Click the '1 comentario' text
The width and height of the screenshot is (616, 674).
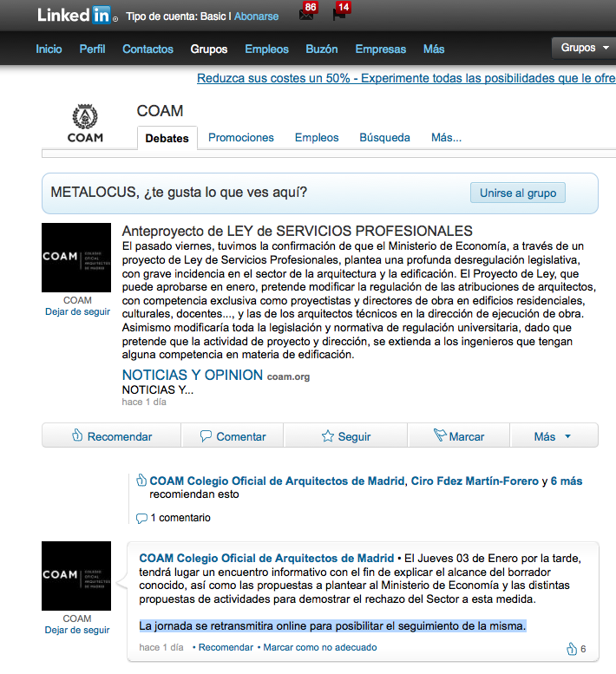pyautogui.click(x=180, y=518)
